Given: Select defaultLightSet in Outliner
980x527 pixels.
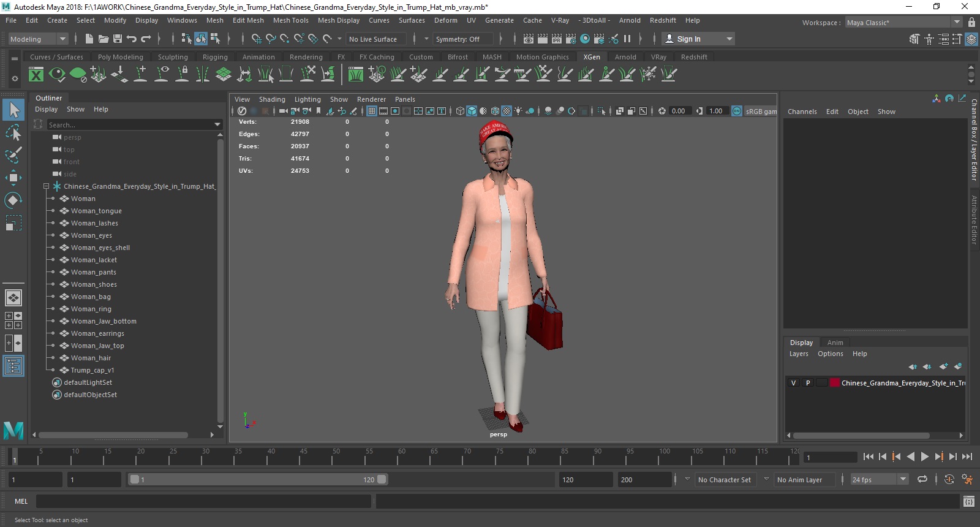Looking at the screenshot, I should click(x=88, y=382).
